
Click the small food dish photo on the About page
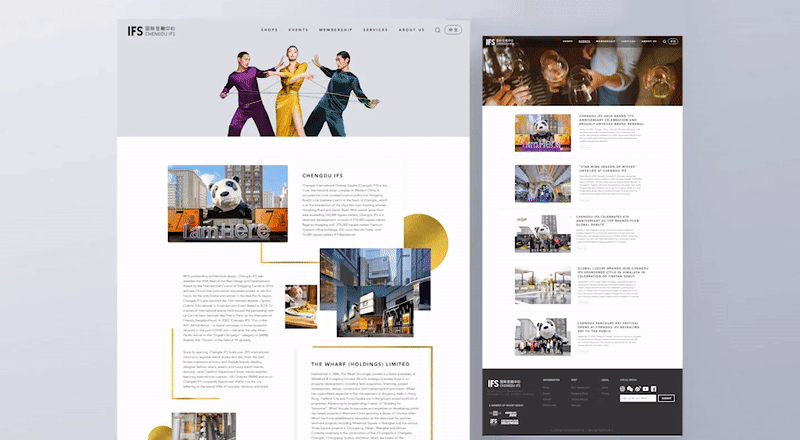(301, 306)
